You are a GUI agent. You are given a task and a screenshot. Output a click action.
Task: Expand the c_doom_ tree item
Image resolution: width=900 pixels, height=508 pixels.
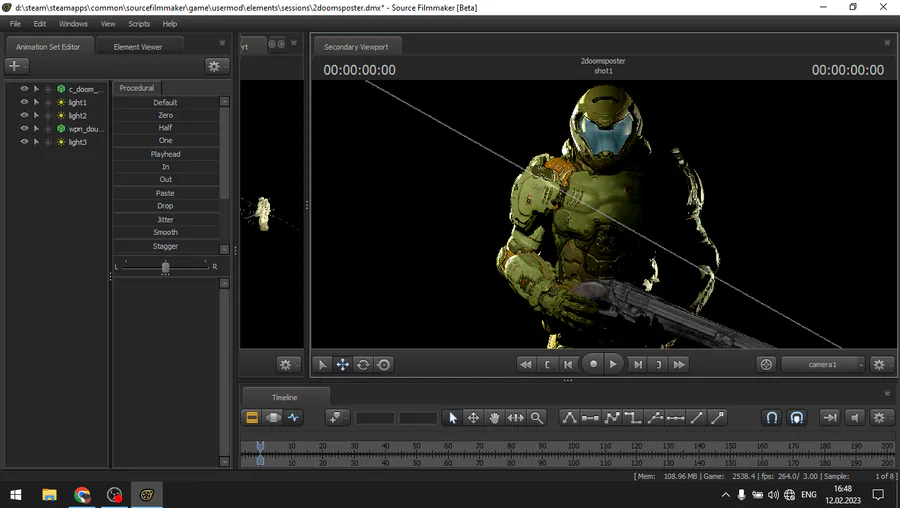pyautogui.click(x=48, y=89)
